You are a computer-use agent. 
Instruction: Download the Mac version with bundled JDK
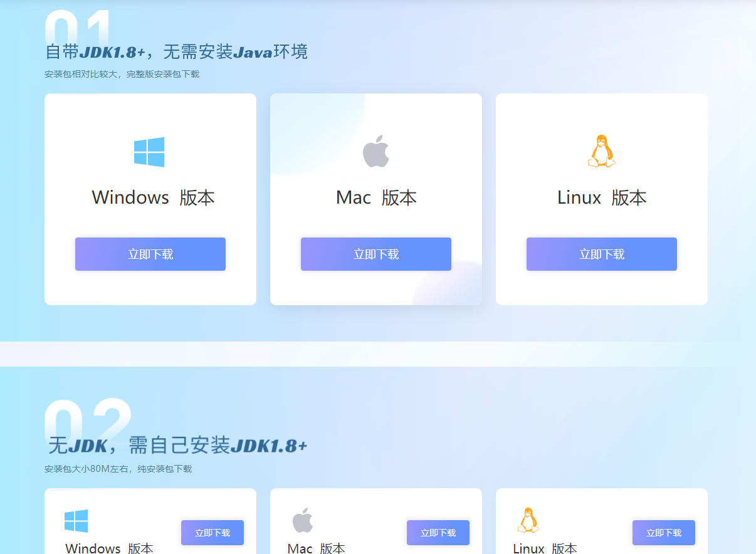coord(376,254)
